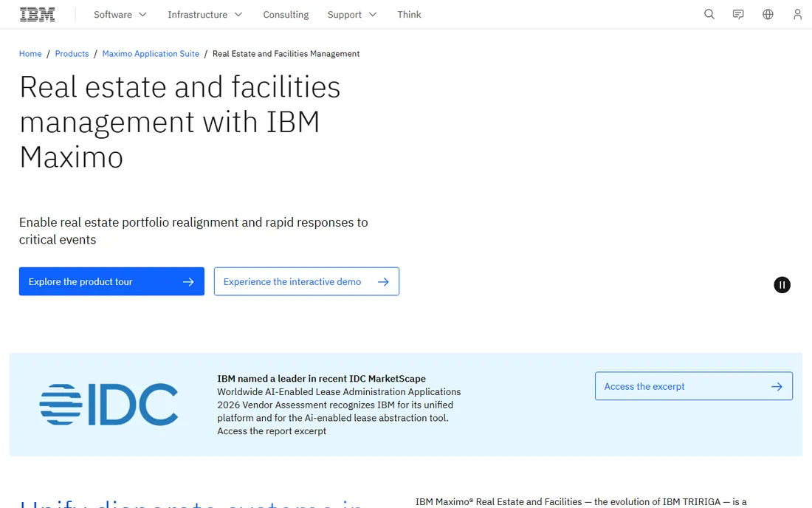Viewport: 812px width, 508px height.
Task: Click the 'Access the report excerpt' text
Action: point(272,431)
